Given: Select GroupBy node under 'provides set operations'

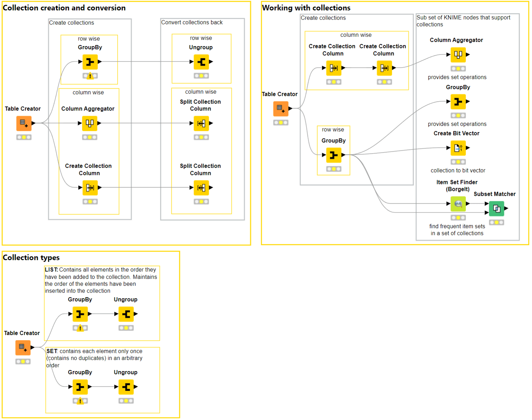Looking at the screenshot, I should [x=458, y=102].
